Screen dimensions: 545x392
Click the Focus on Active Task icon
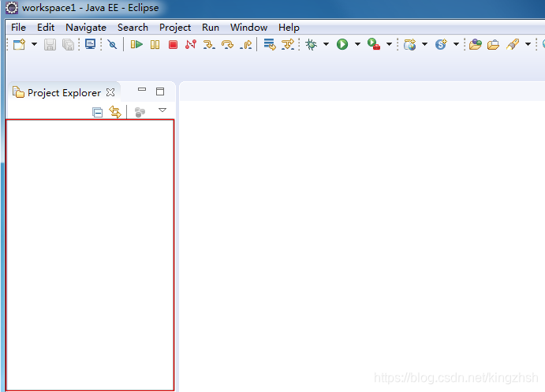pyautogui.click(x=140, y=112)
